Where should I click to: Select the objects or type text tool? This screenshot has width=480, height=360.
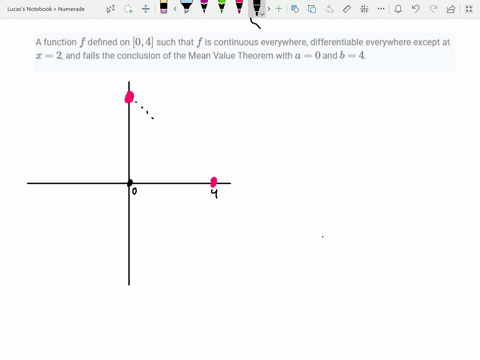point(110,9)
